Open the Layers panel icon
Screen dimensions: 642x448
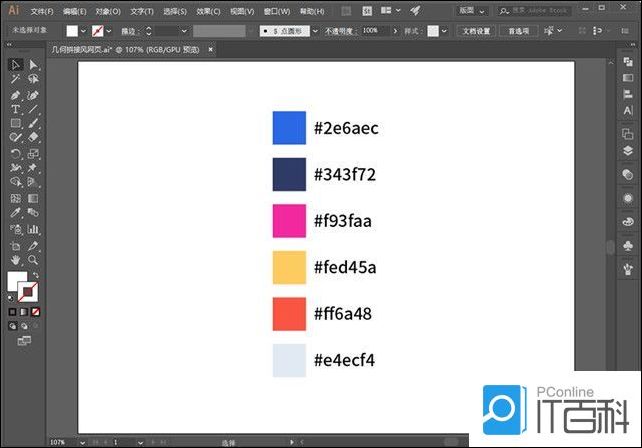click(x=628, y=151)
